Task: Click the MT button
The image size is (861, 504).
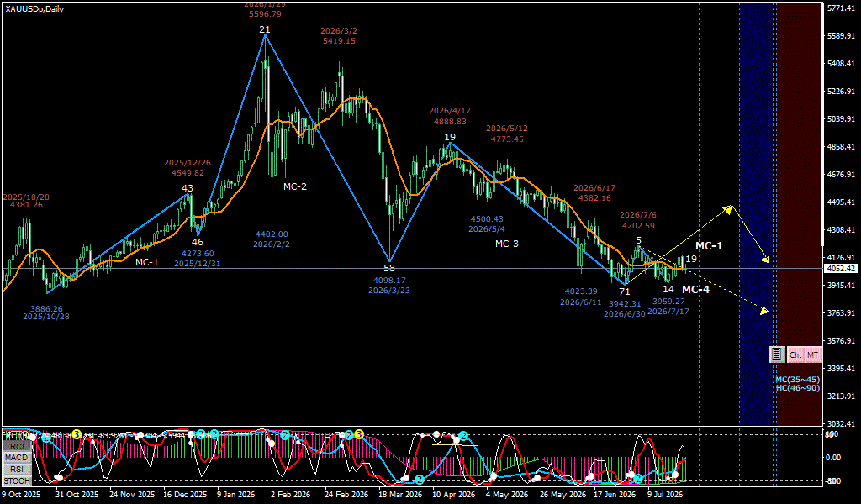Action: click(813, 354)
